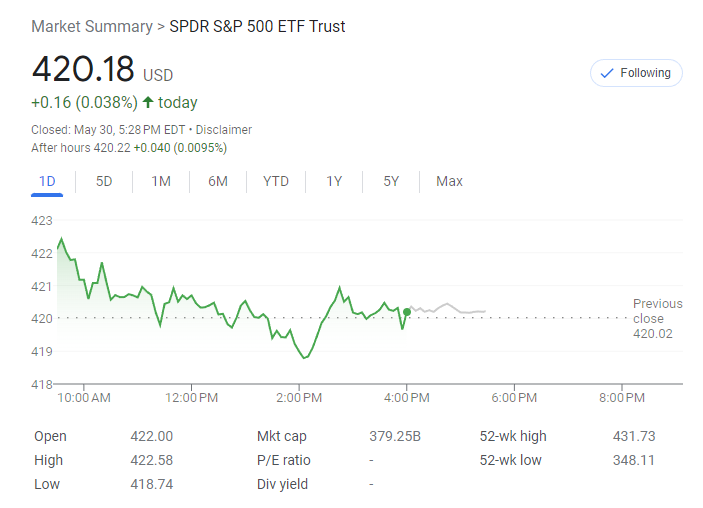
Task: Select the 6M time range
Action: 218,181
